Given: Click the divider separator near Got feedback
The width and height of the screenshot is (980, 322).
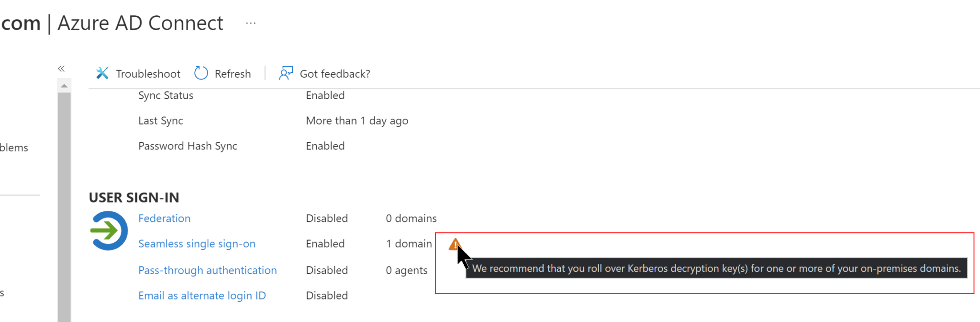Looking at the screenshot, I should point(264,73).
